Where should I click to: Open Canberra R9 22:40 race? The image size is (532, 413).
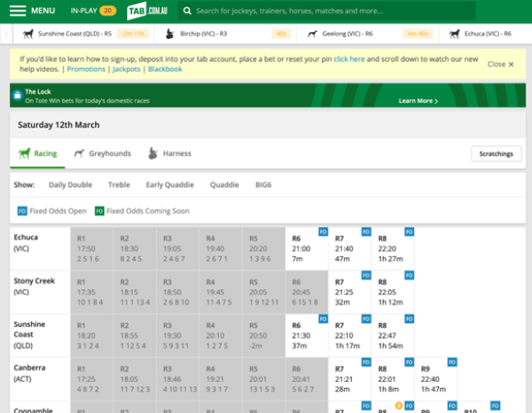436,378
